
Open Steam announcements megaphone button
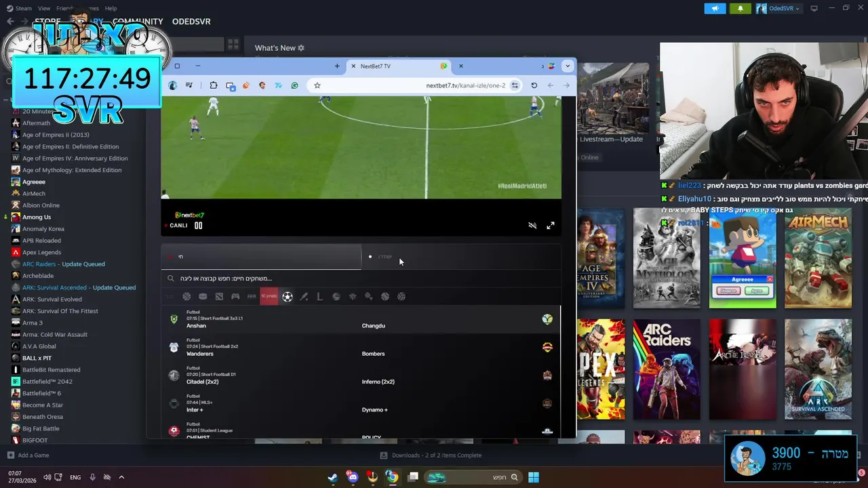tap(715, 8)
